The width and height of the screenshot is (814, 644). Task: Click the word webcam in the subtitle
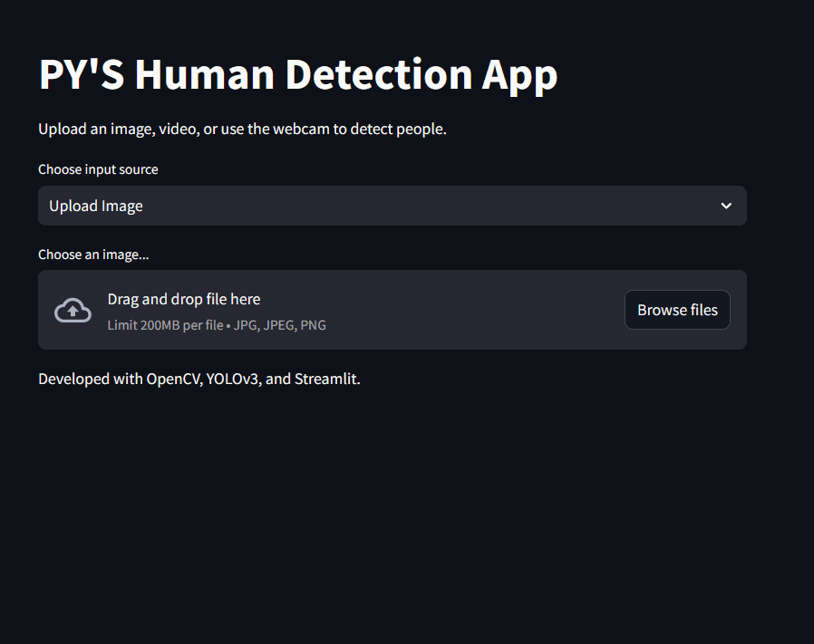pyautogui.click(x=301, y=129)
